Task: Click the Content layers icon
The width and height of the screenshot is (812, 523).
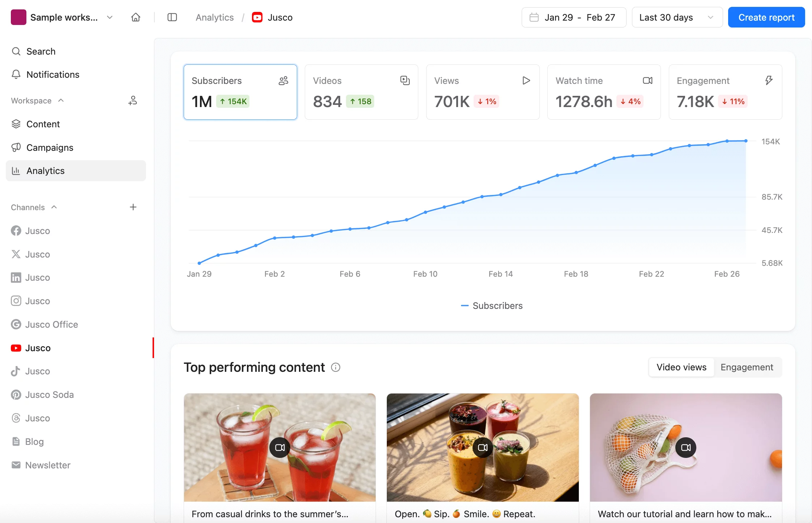Action: pyautogui.click(x=16, y=124)
